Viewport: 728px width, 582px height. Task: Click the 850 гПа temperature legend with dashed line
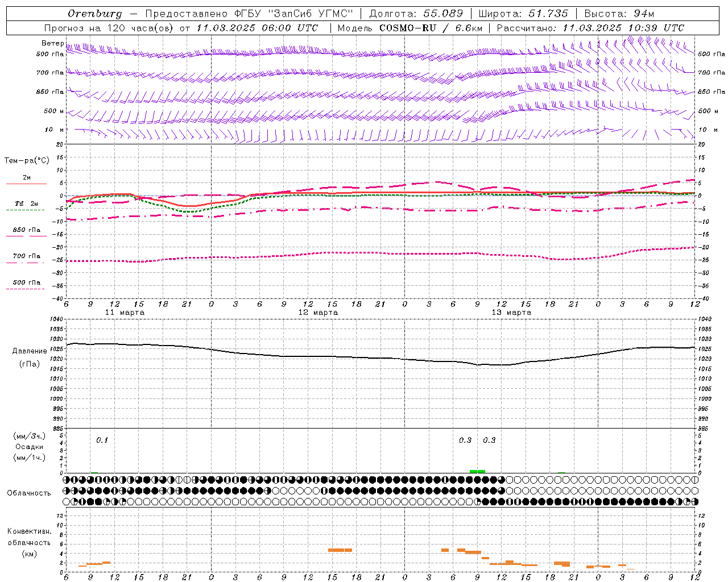tap(26, 230)
